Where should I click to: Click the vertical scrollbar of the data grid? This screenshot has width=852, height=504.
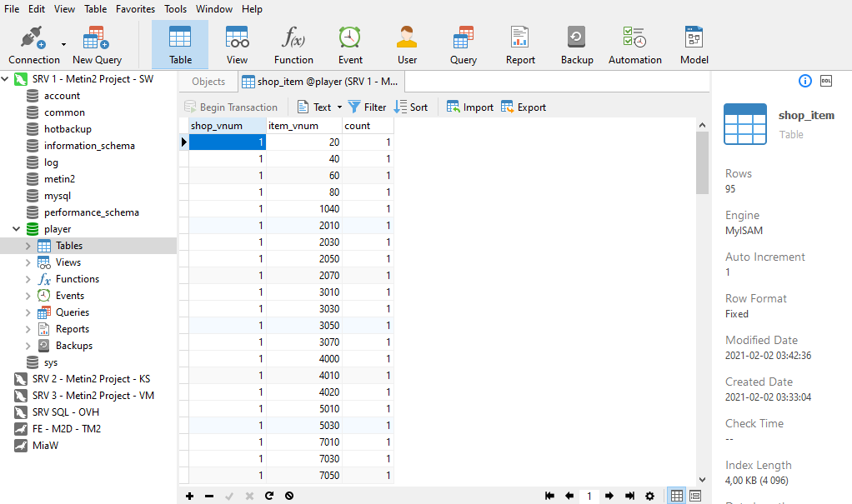(x=702, y=162)
